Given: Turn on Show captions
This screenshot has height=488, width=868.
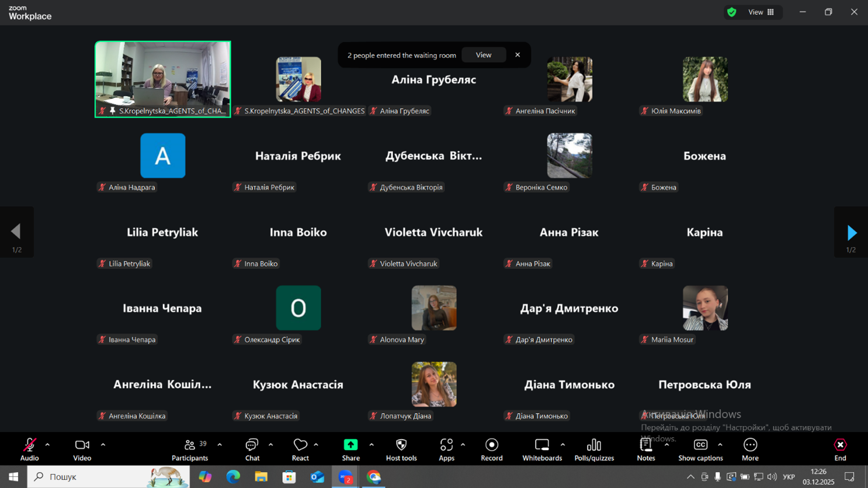Looking at the screenshot, I should pos(700,449).
